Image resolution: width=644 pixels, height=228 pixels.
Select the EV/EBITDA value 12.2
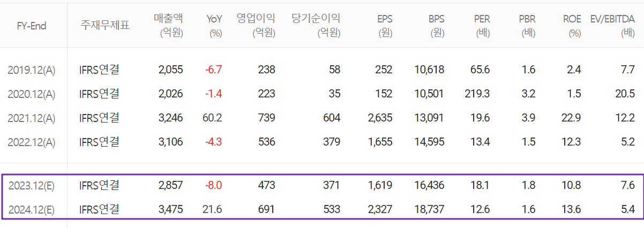click(x=626, y=118)
